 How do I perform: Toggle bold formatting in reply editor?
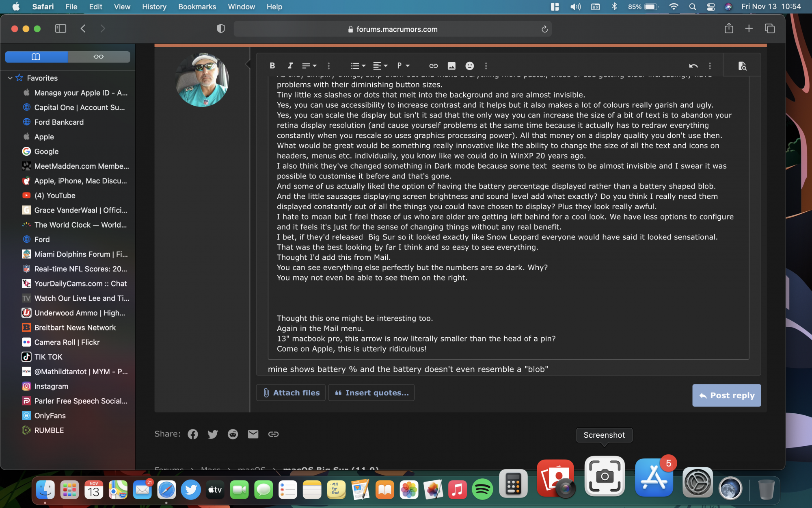272,66
